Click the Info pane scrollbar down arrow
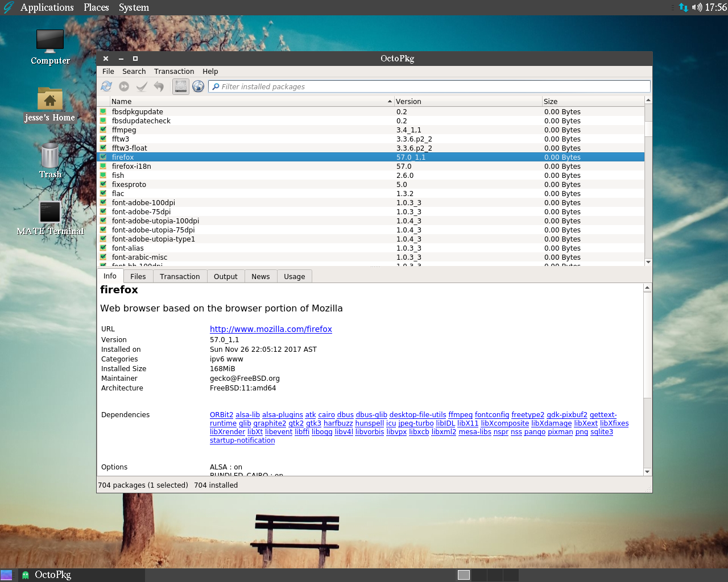Viewport: 728px width, 582px height. [647, 472]
